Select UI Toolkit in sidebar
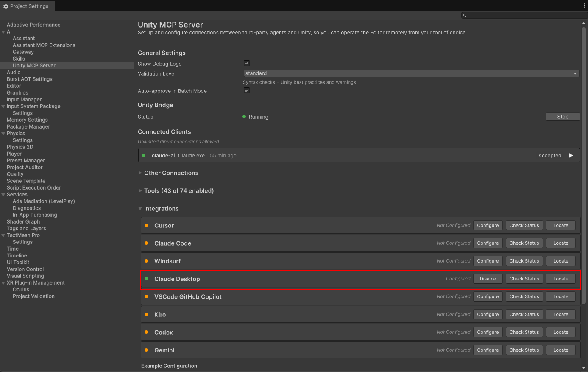588x372 pixels. tap(18, 263)
